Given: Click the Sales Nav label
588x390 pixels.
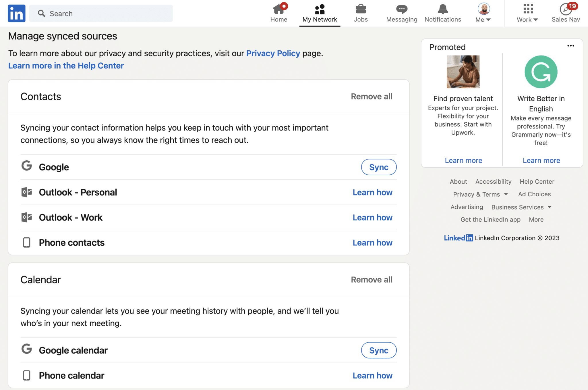Looking at the screenshot, I should coord(566,20).
